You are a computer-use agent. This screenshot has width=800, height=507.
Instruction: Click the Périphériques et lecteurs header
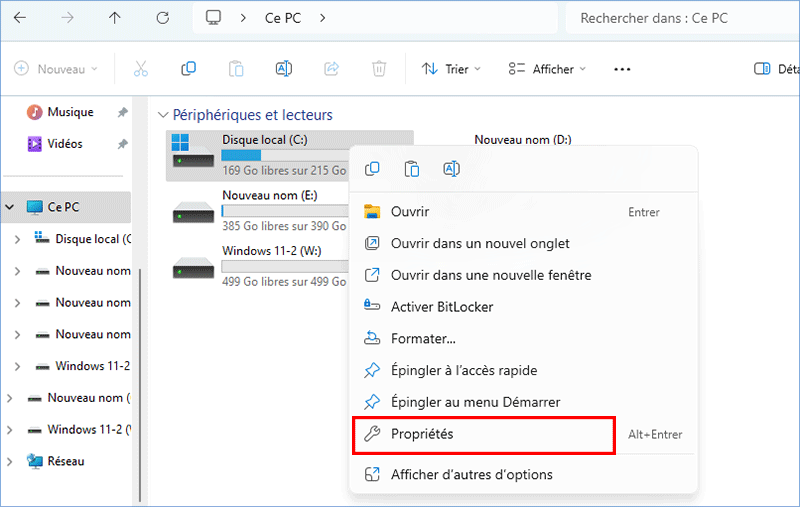pyautogui.click(x=253, y=115)
